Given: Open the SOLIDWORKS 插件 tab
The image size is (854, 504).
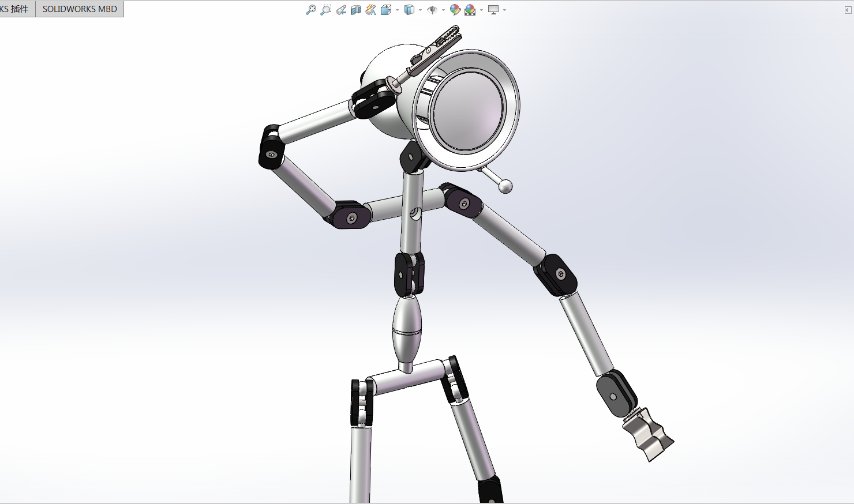Looking at the screenshot, I should click(17, 9).
